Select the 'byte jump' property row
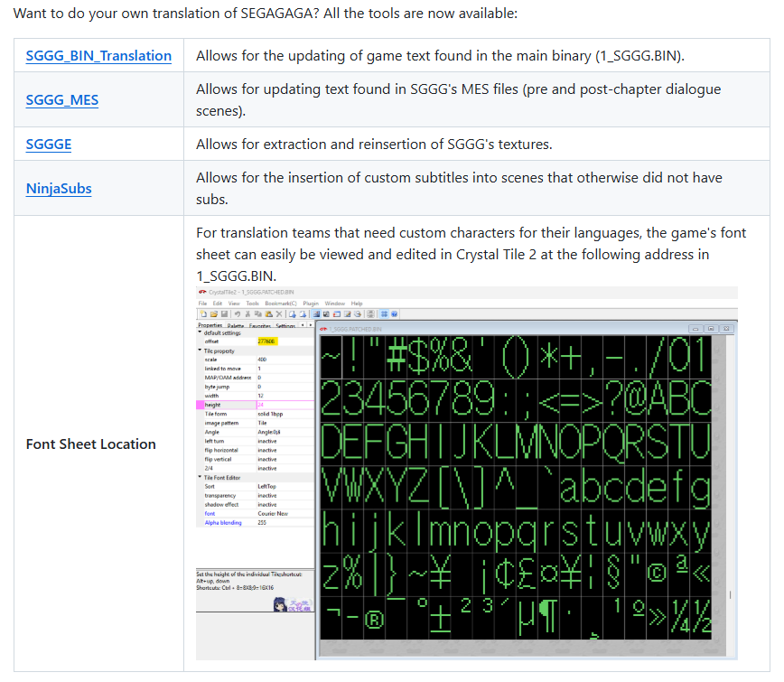This screenshot has width=784, height=682. [x=256, y=387]
